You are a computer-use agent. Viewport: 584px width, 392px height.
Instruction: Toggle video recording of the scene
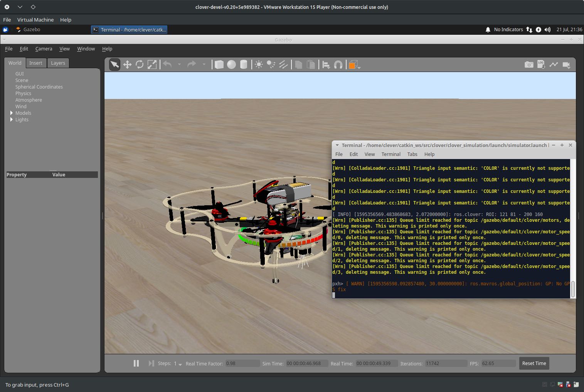[567, 64]
